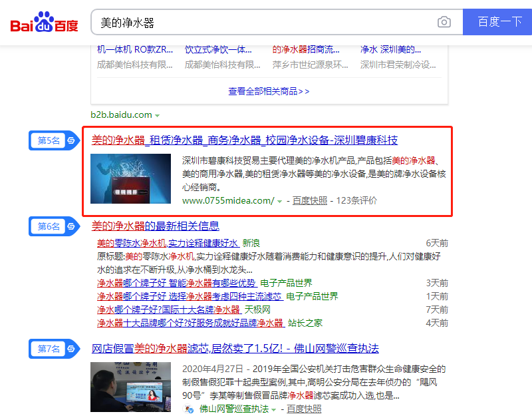The height and width of the screenshot is (420, 532).
Task: Open 美的净水器的最新相关信息 heading link
Action: (156, 226)
